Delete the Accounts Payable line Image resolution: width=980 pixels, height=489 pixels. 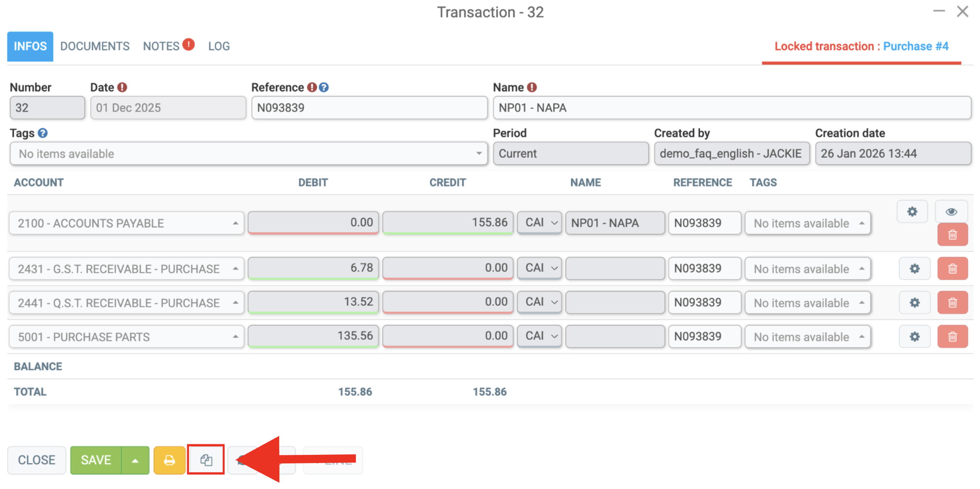point(953,234)
